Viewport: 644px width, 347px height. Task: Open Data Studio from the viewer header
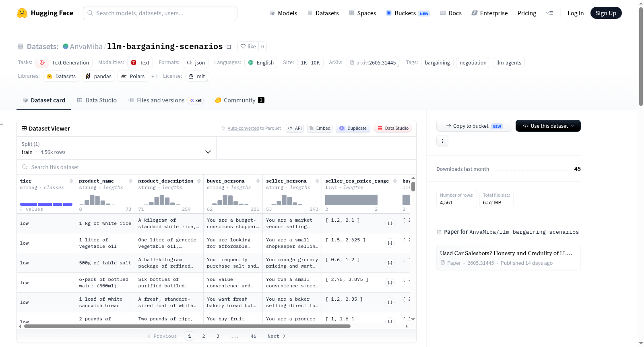[x=393, y=128]
